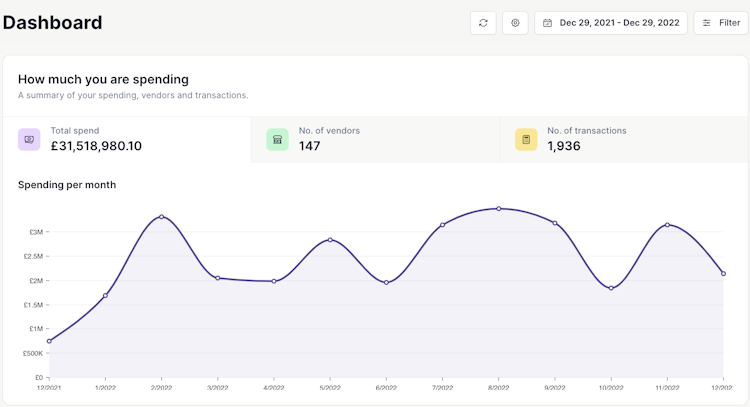The height and width of the screenshot is (407, 750).
Task: Click the 12/2021 data point on chart
Action: click(x=49, y=341)
